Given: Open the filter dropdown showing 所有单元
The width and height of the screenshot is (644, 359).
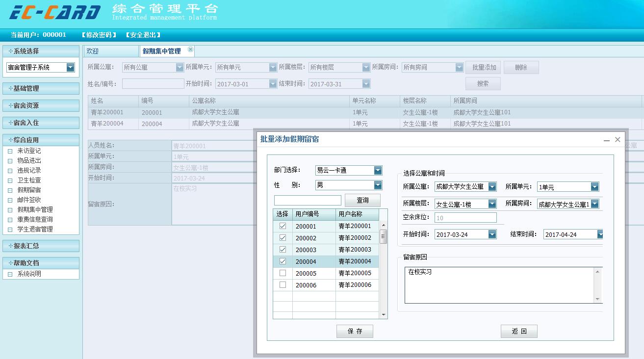Looking at the screenshot, I should click(273, 68).
